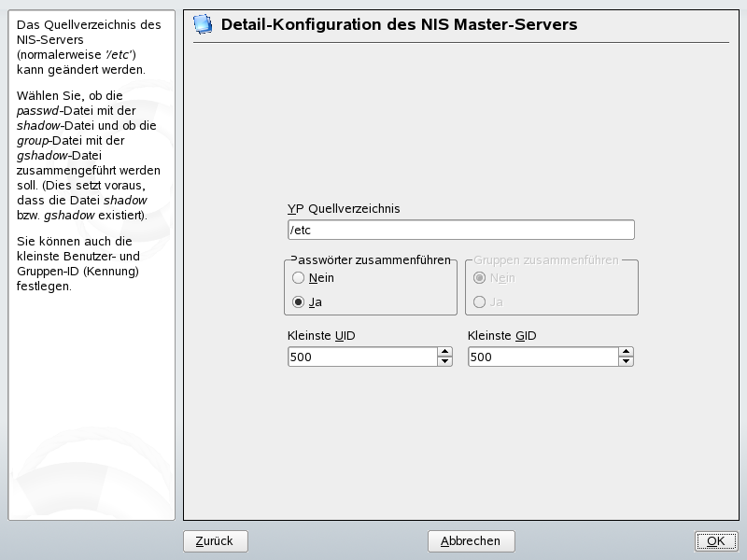Screen dimensions: 747x560
Task: Click the disabled "Nein" under Gruppen zusammenführen
Action: pos(479,277)
